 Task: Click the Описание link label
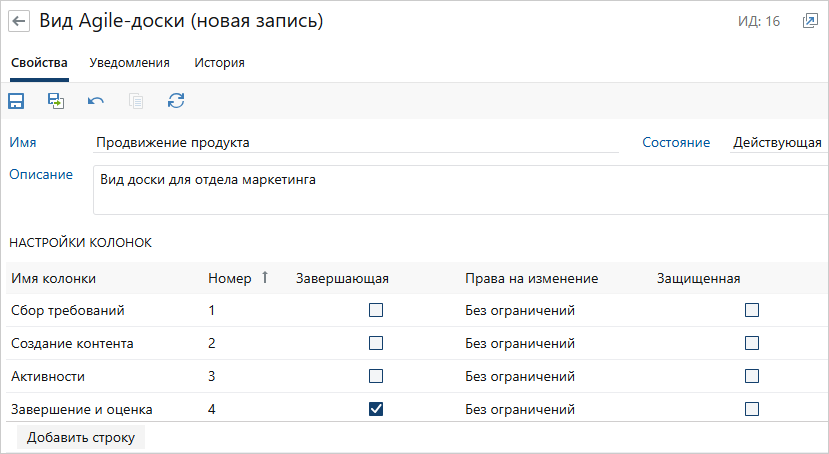point(41,175)
